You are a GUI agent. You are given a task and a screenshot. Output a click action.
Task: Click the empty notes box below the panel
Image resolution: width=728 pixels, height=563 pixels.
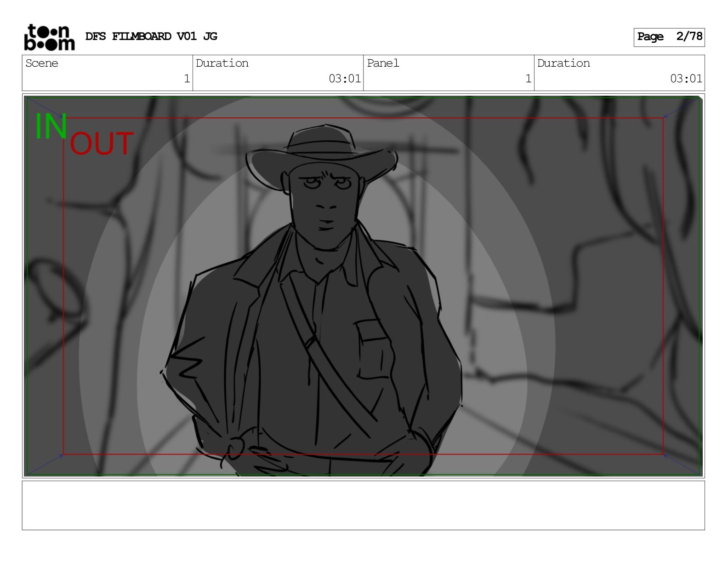pos(363,506)
